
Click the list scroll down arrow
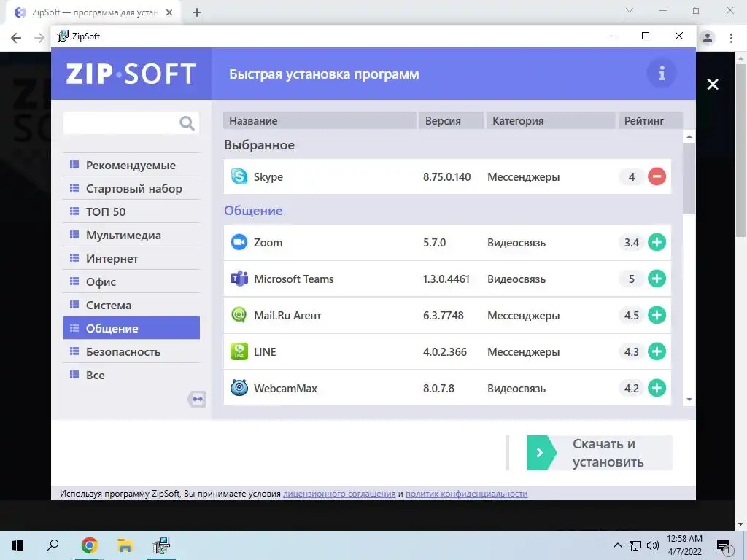pyautogui.click(x=689, y=400)
